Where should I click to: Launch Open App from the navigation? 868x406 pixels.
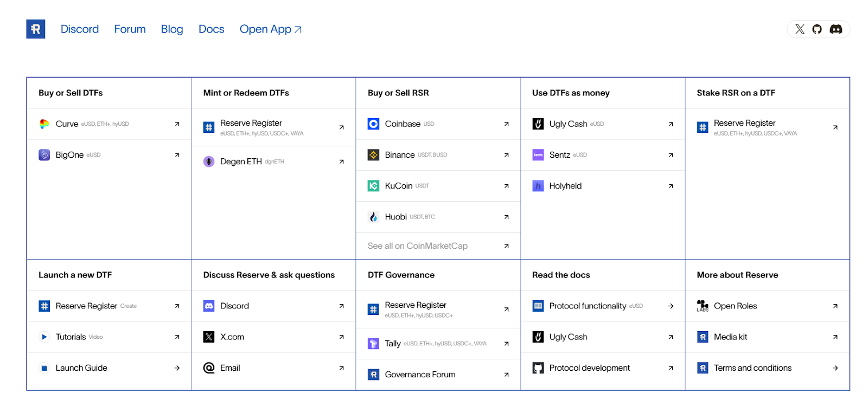tap(271, 29)
